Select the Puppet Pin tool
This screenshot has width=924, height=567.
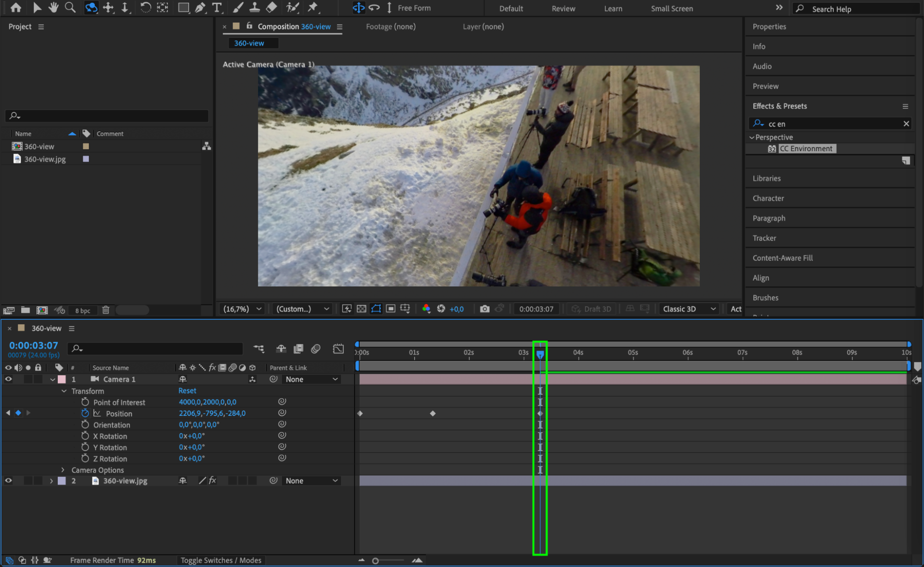[x=313, y=7]
